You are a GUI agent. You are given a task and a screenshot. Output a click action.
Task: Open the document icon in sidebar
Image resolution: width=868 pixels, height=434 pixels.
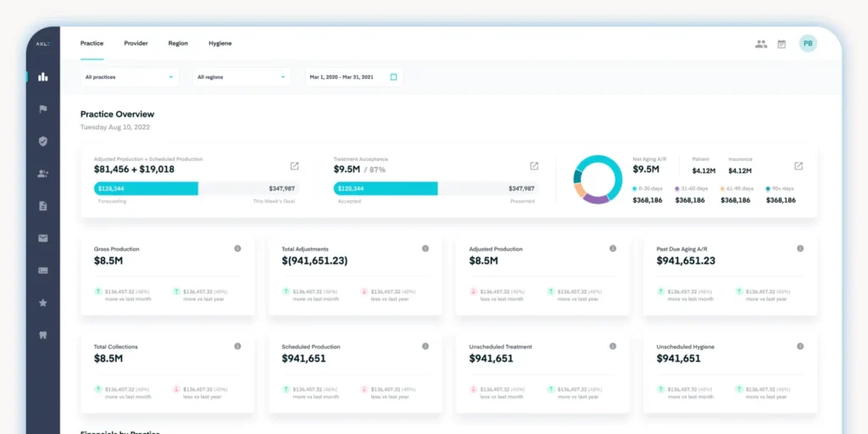click(x=43, y=206)
